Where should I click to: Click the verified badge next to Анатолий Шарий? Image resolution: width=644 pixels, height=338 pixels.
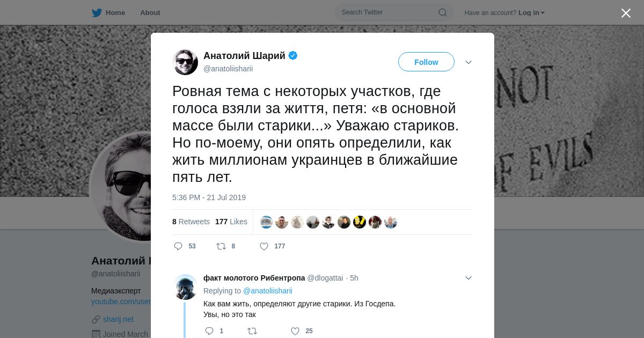click(x=293, y=55)
